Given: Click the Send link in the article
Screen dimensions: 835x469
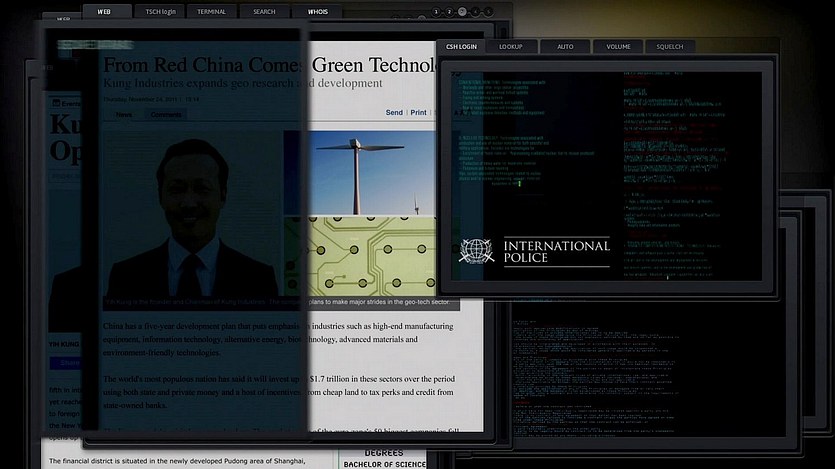Looking at the screenshot, I should pyautogui.click(x=394, y=112).
